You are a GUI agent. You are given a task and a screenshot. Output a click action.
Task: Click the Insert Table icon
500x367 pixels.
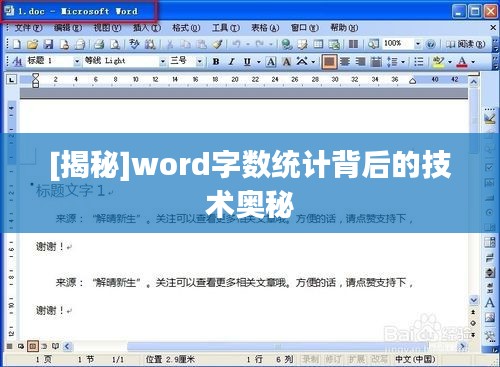pyautogui.click(x=318, y=44)
